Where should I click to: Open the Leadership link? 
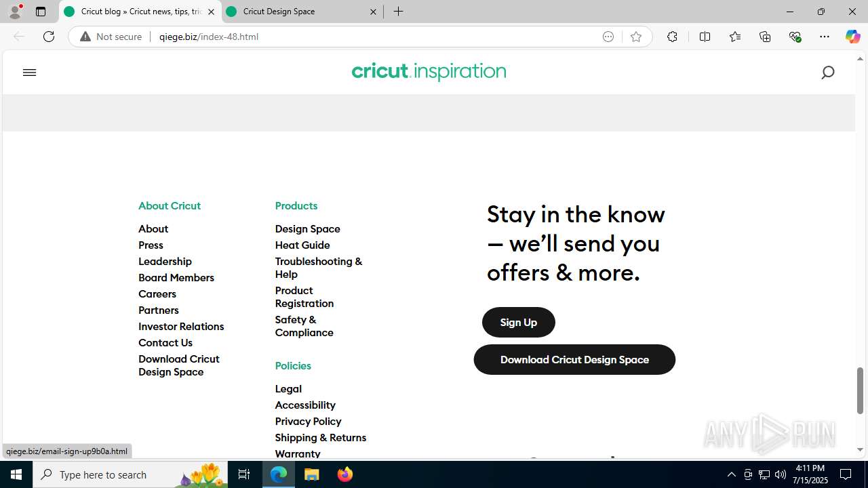coord(165,262)
